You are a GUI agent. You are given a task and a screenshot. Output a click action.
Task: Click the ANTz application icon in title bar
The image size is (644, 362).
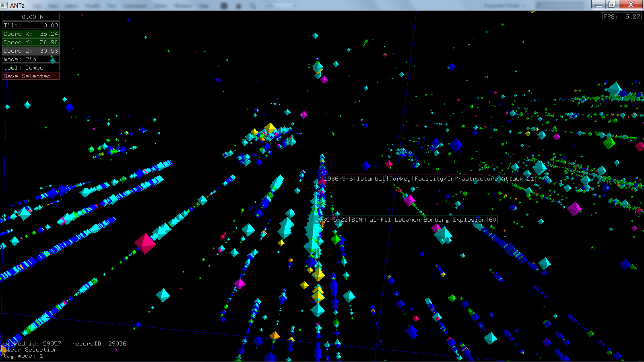pos(4,5)
